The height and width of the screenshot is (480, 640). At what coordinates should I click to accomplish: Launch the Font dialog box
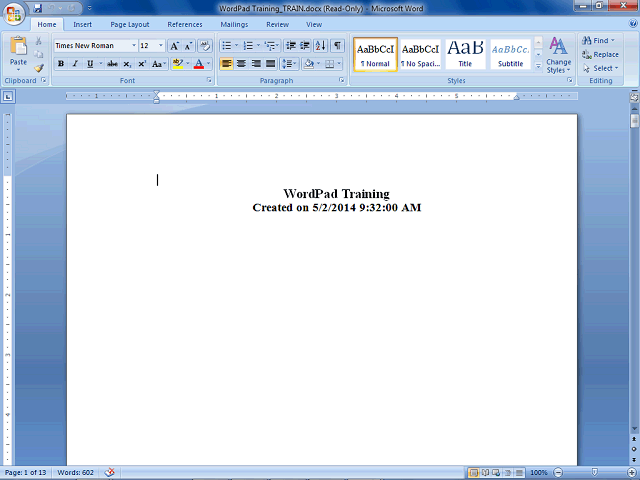(x=209, y=80)
